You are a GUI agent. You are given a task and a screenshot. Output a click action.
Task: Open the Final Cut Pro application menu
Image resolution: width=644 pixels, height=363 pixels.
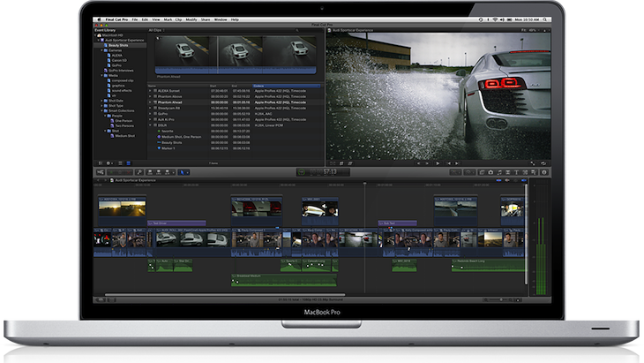pos(116,19)
